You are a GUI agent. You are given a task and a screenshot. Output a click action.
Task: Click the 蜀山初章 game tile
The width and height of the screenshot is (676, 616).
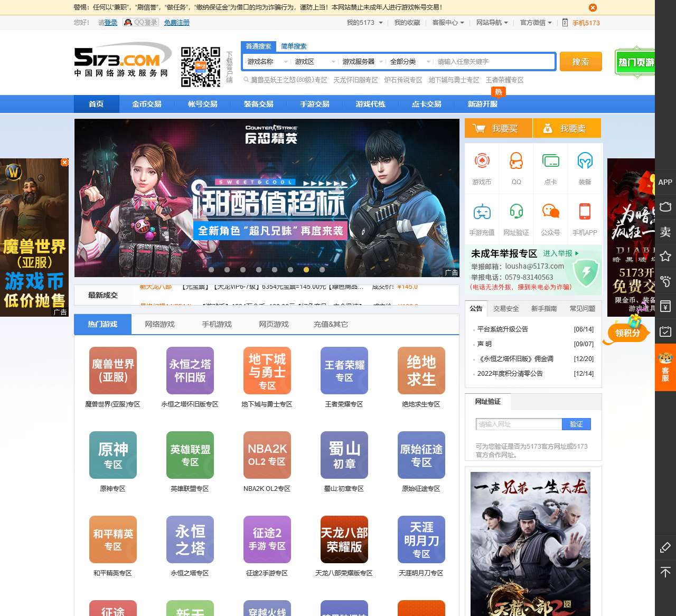(344, 455)
